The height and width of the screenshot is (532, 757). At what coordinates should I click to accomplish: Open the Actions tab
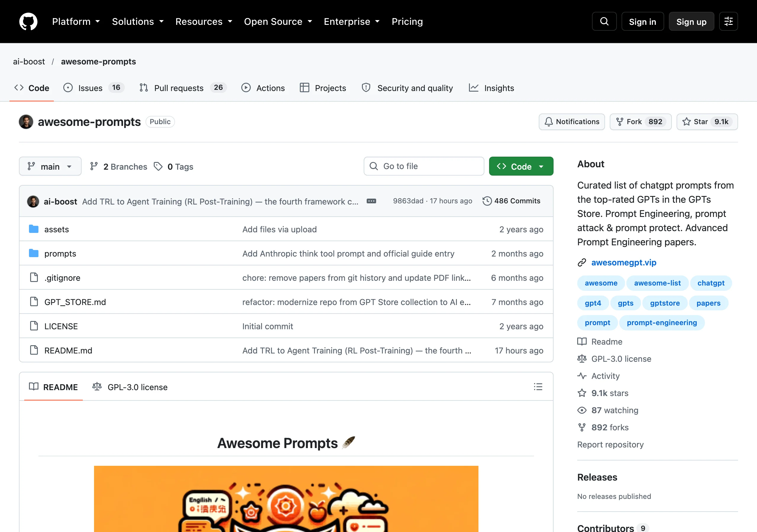[263, 88]
